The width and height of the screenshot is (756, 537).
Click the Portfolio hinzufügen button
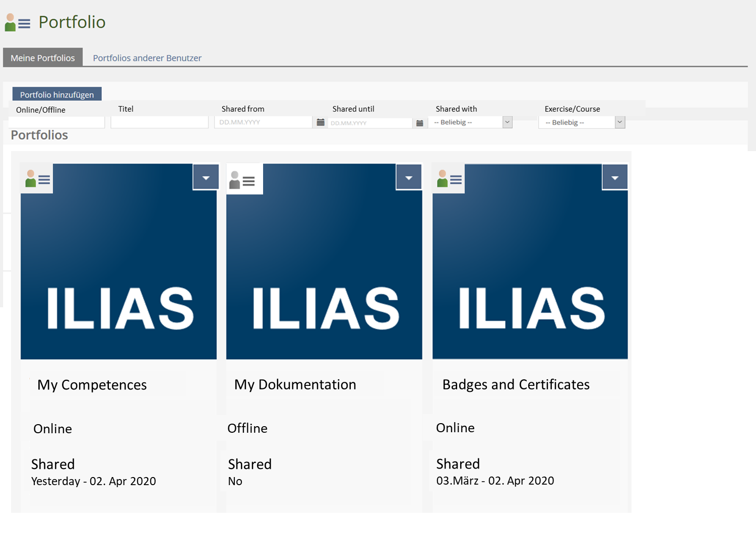point(57,95)
